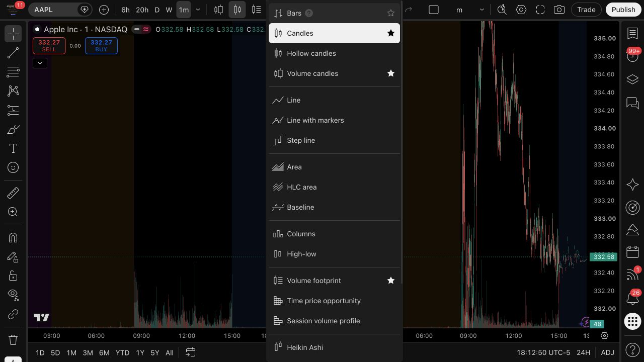
Task: Choose Heikin Ashi chart type
Action: (x=335, y=347)
